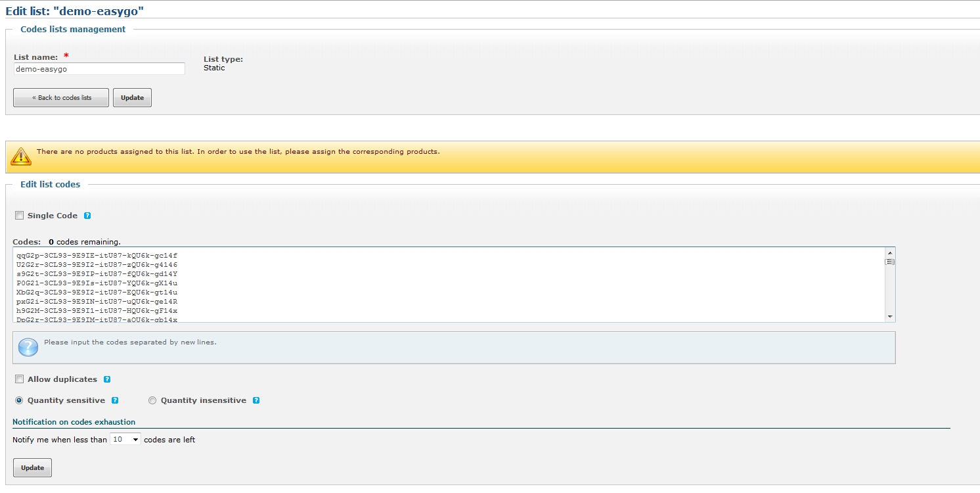Open the Allow duplicates help tooltip icon

[107, 379]
